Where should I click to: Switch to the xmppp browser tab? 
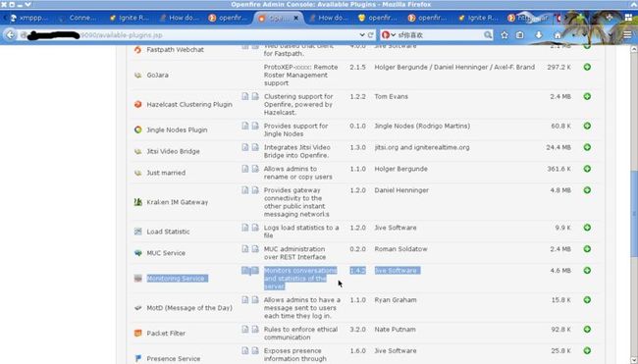click(28, 18)
